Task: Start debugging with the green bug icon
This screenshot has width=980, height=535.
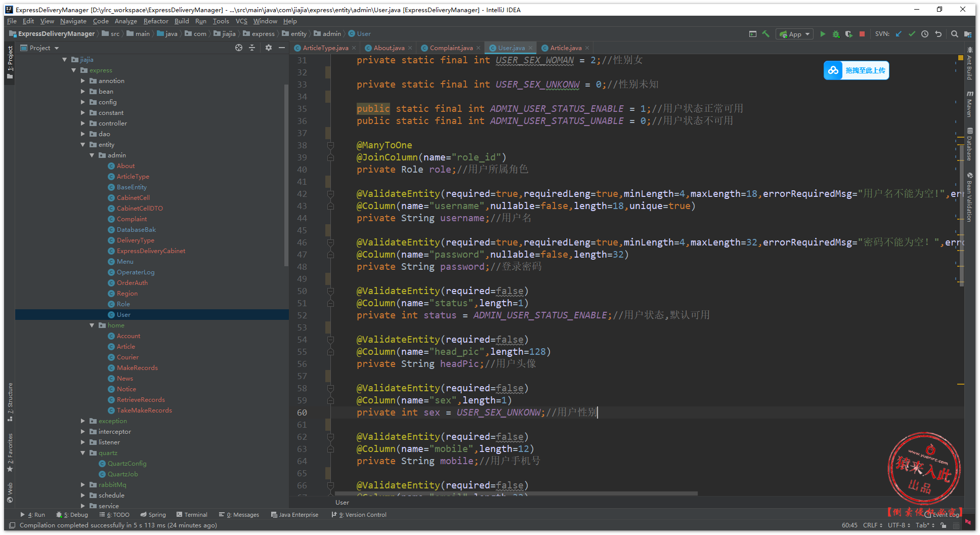Action: point(836,34)
